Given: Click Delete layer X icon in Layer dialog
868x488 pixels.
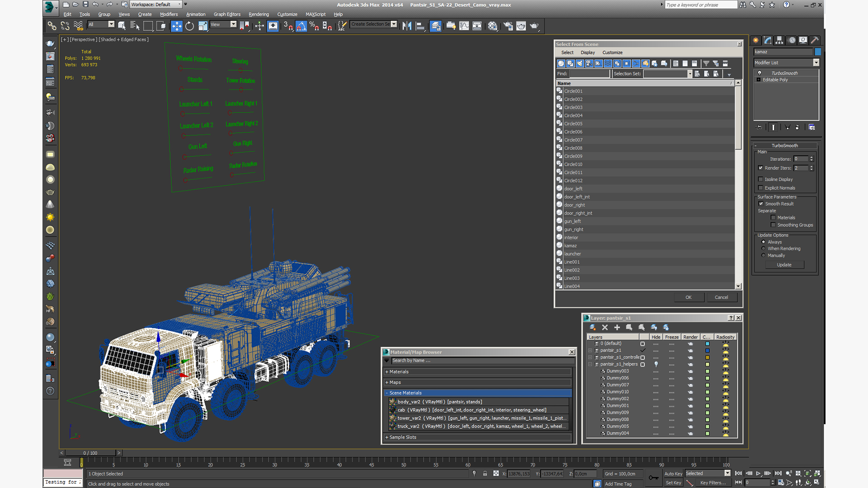Looking at the screenshot, I should point(605,327).
